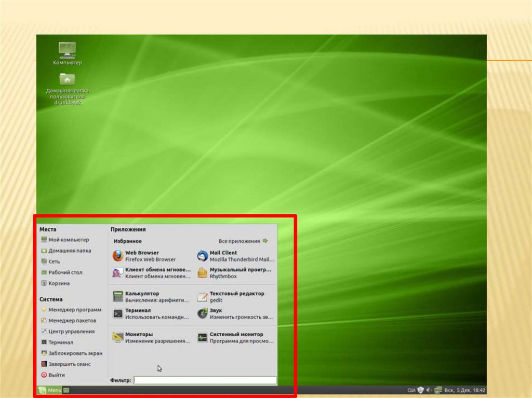Click the volume speaker tray icon
This screenshot has width=532, height=398.
coord(428,390)
